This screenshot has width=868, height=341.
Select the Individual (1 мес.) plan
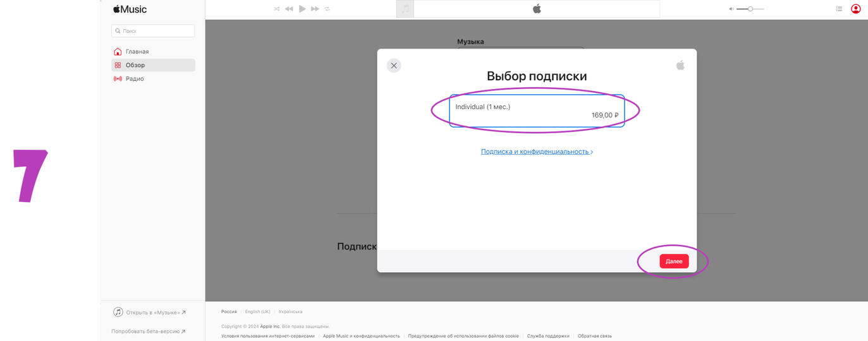pyautogui.click(x=537, y=111)
